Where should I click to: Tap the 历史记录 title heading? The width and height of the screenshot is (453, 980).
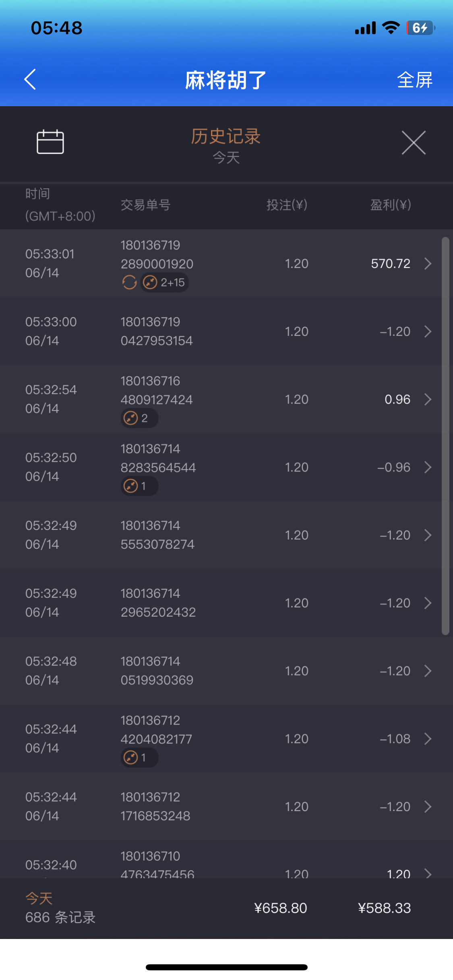pyautogui.click(x=226, y=136)
